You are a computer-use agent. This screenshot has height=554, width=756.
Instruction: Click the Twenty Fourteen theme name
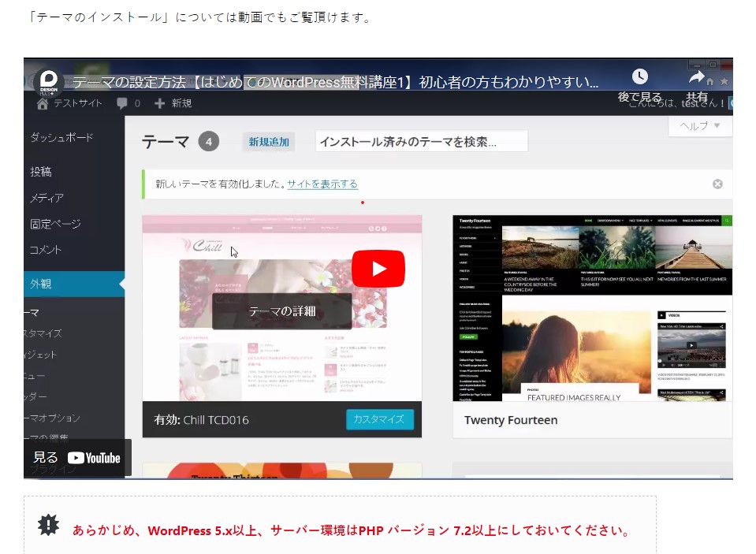pyautogui.click(x=511, y=420)
